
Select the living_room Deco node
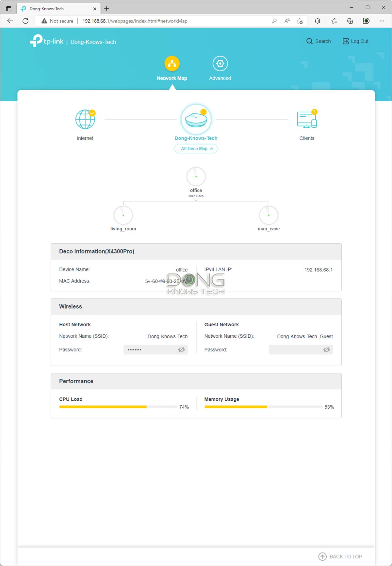pos(123,215)
